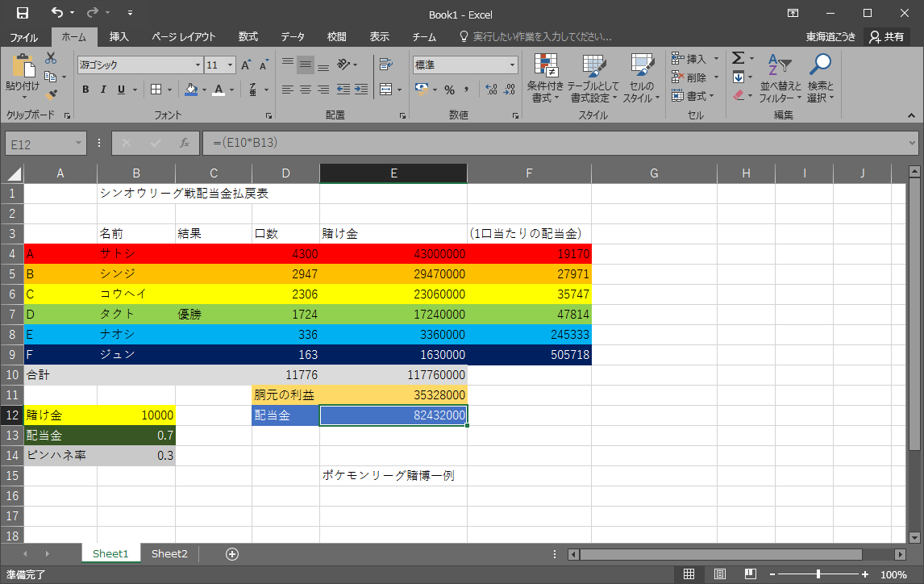Redo the last action
This screenshot has height=584, width=924.
(x=93, y=12)
